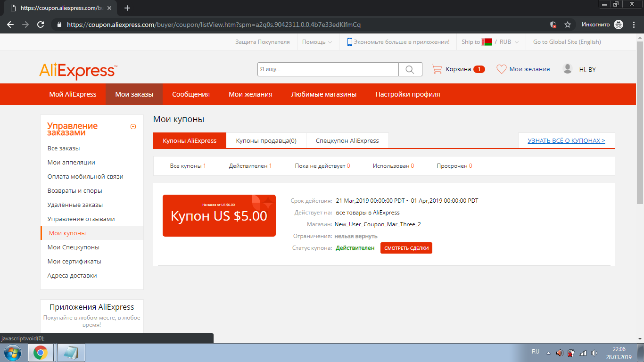Click the search magnifier button
This screenshot has width=644, height=362.
coord(410,69)
